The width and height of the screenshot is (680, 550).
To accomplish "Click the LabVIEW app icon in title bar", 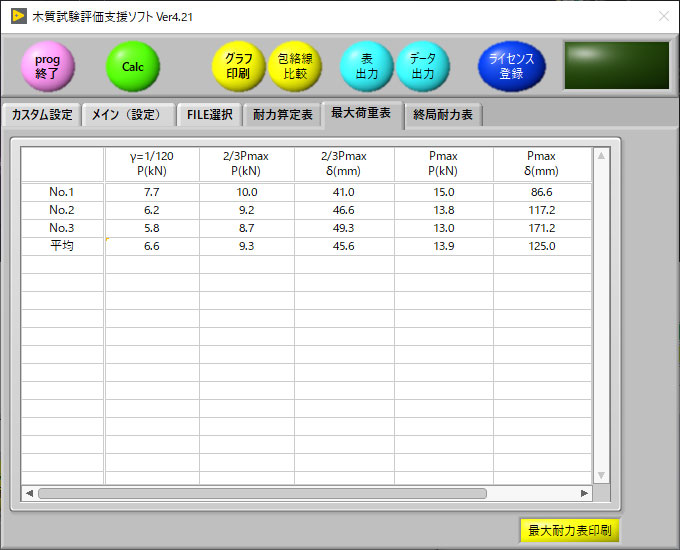I will 19,16.
